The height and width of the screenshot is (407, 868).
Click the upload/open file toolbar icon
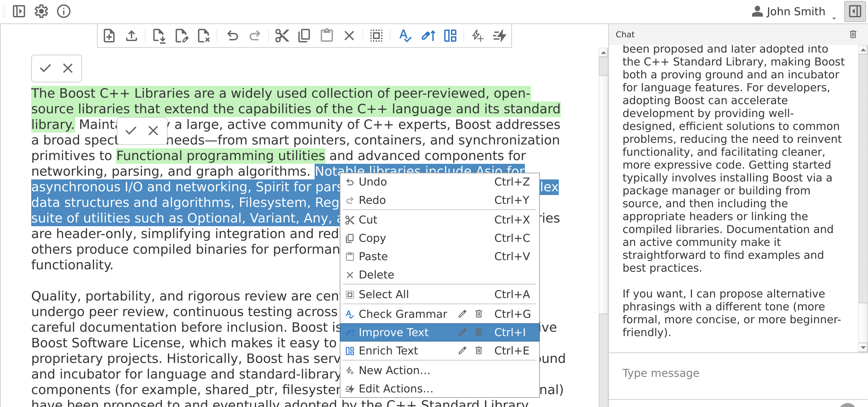tap(132, 36)
